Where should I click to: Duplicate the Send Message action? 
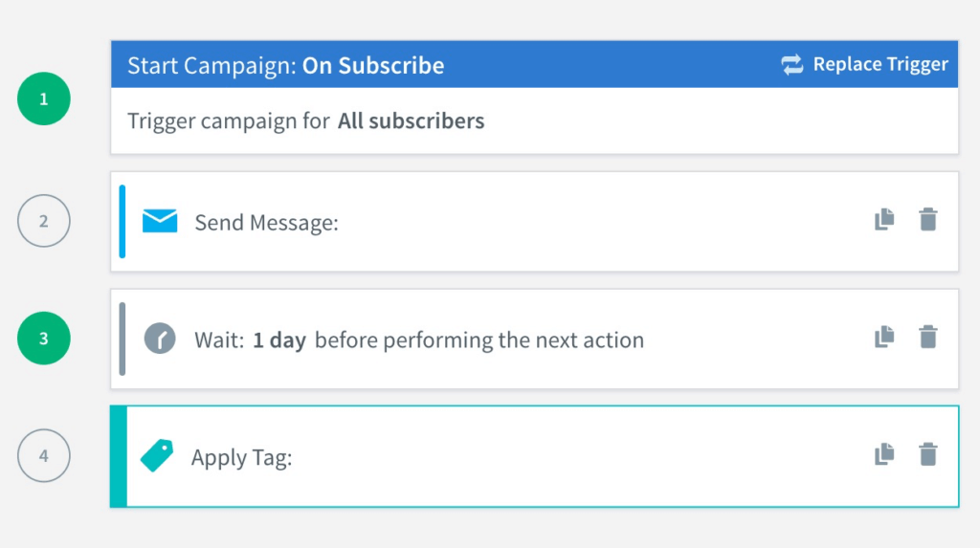pos(884,219)
